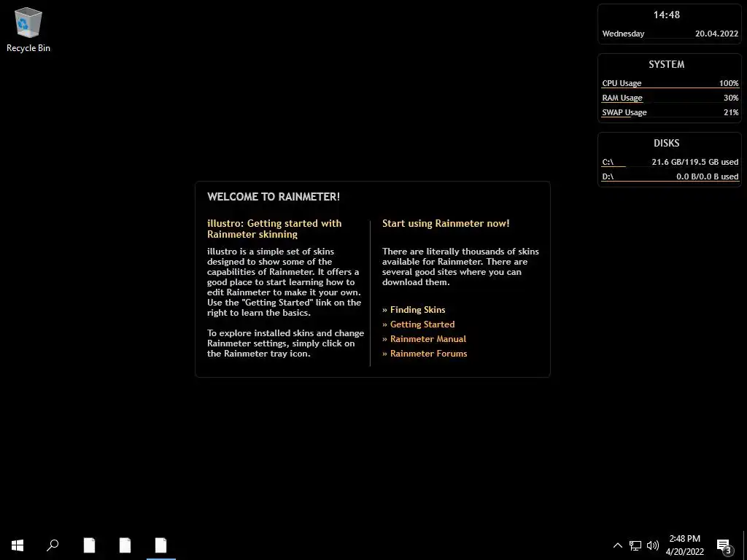Click the SYSTEM skin title
The width and height of the screenshot is (747, 560).
667,64
